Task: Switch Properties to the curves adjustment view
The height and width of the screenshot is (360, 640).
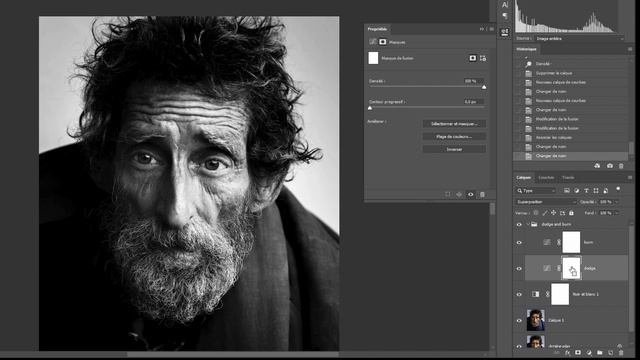Action: [x=373, y=42]
